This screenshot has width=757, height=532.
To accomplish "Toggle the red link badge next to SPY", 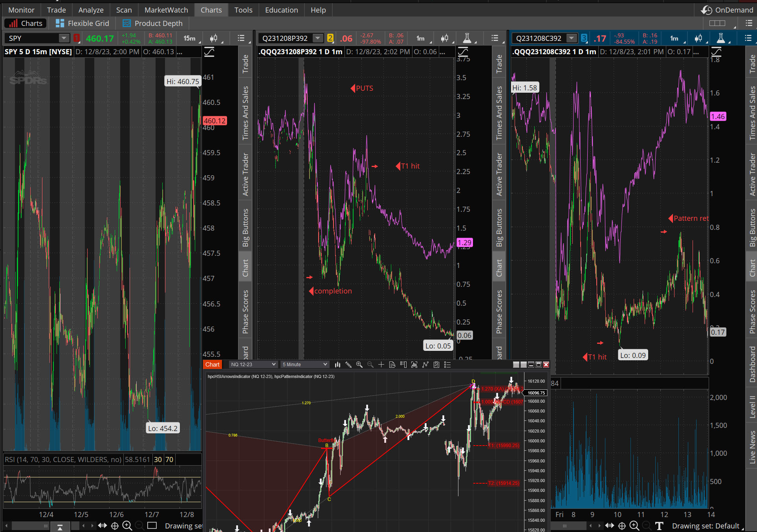I will click(x=77, y=38).
